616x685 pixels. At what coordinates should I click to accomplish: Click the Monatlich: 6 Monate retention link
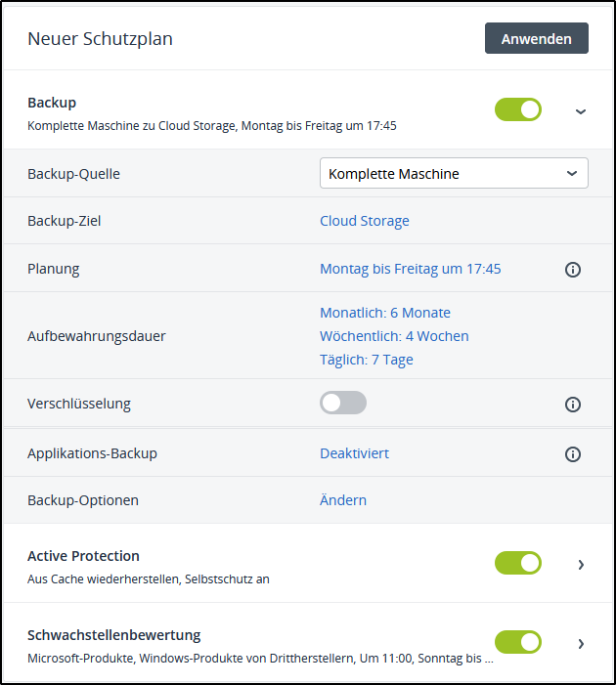point(385,313)
